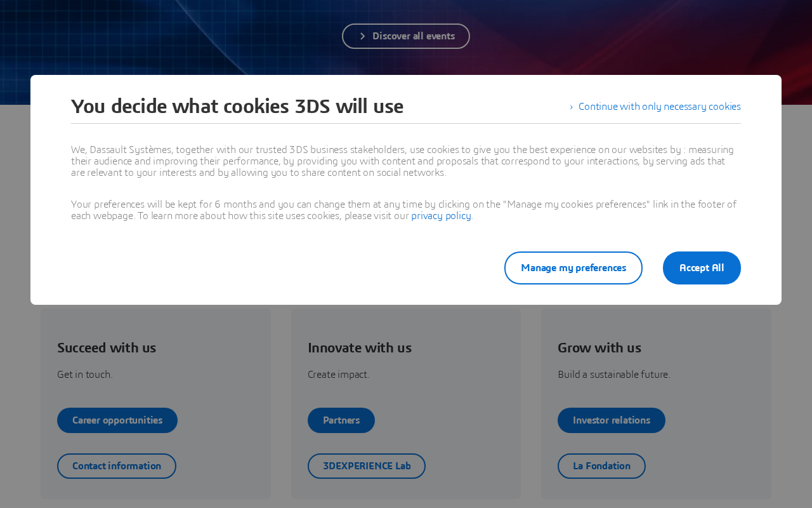
Task: Open the Discover all events button
Action: pyautogui.click(x=406, y=36)
